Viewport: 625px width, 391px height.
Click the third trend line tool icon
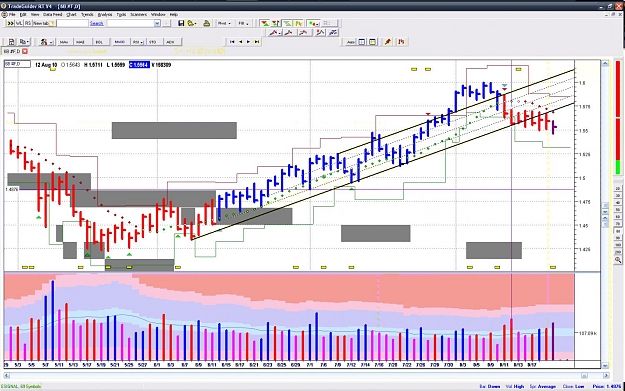tap(304, 33)
